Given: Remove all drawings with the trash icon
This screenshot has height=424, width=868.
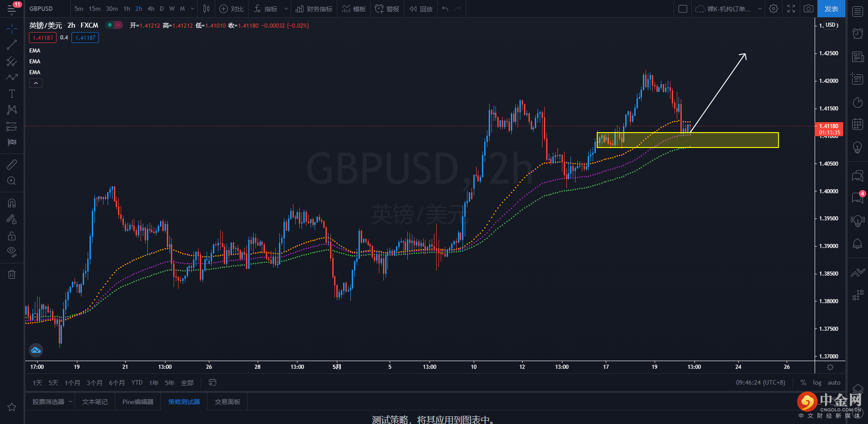Looking at the screenshot, I should coord(12,274).
